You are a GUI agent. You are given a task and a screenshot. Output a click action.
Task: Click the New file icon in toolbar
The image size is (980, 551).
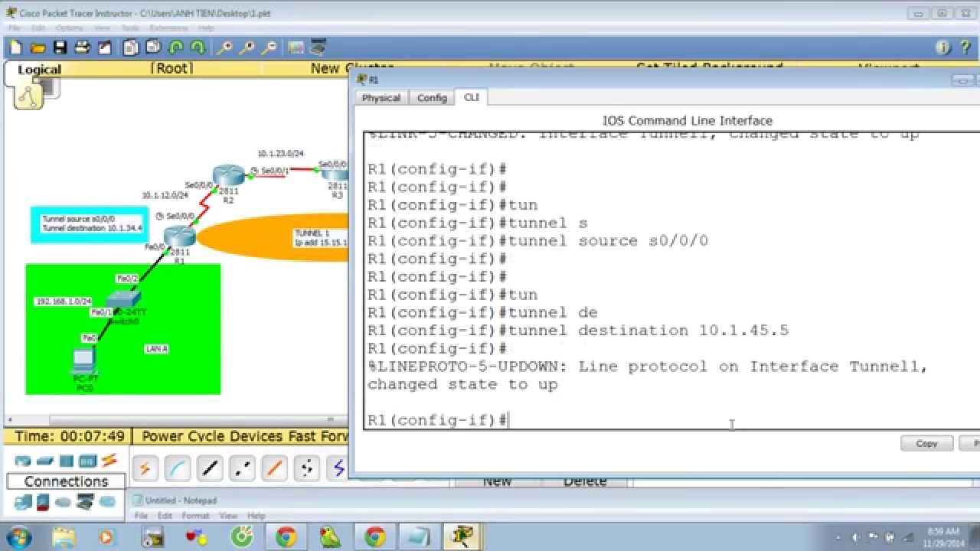click(15, 47)
